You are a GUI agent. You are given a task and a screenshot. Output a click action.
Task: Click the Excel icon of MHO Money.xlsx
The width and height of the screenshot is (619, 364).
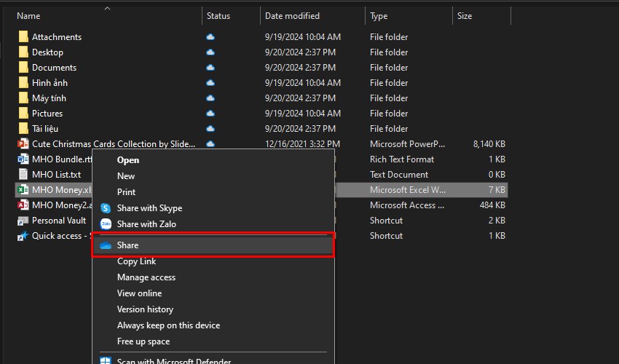pos(23,190)
